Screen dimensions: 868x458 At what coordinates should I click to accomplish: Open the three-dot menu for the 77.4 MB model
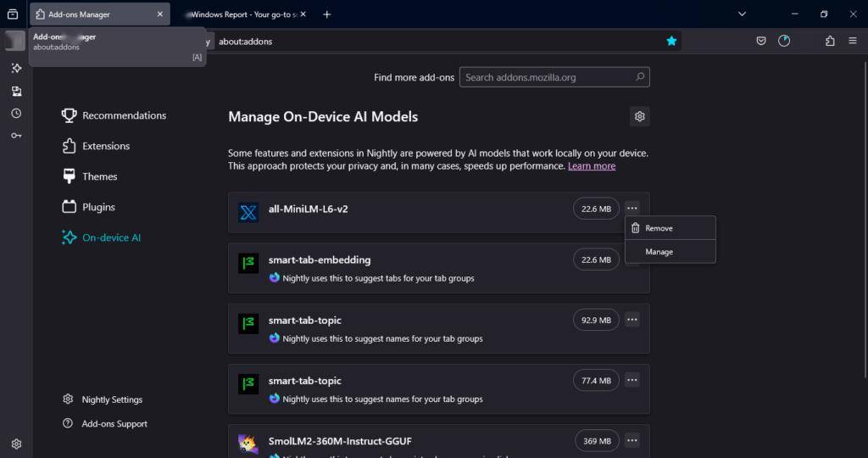click(632, 380)
